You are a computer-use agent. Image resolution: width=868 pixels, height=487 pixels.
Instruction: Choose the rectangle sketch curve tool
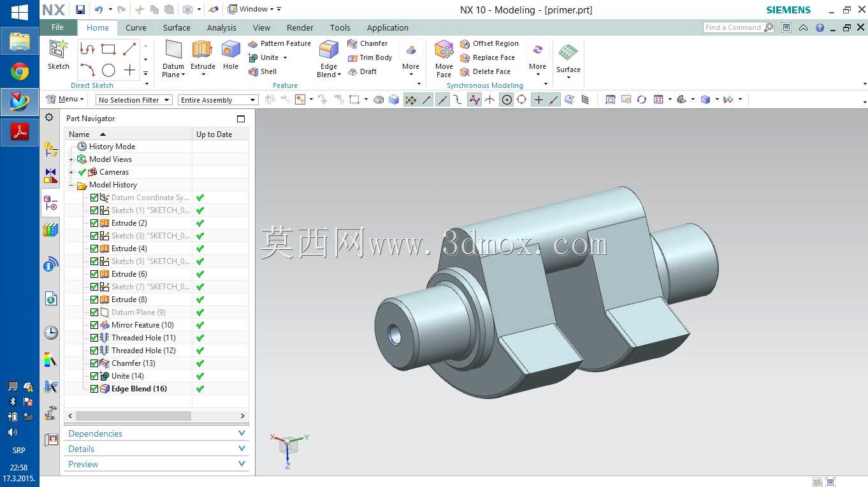[108, 49]
